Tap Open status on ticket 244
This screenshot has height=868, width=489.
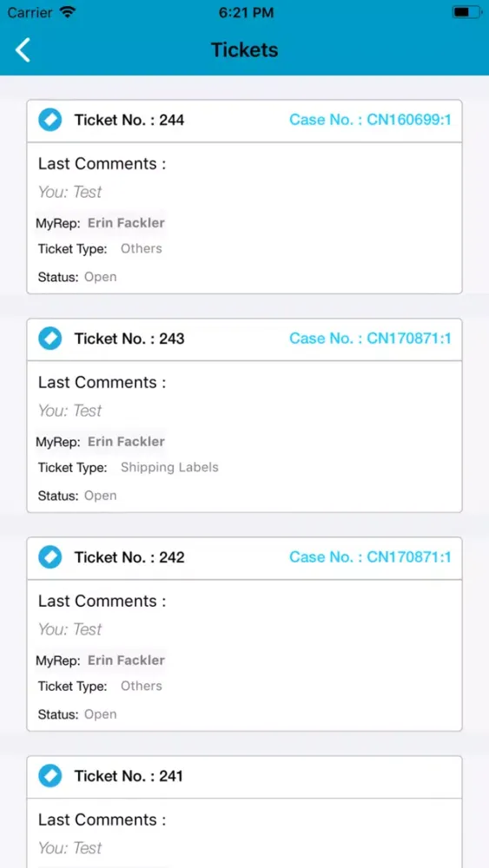point(100,277)
